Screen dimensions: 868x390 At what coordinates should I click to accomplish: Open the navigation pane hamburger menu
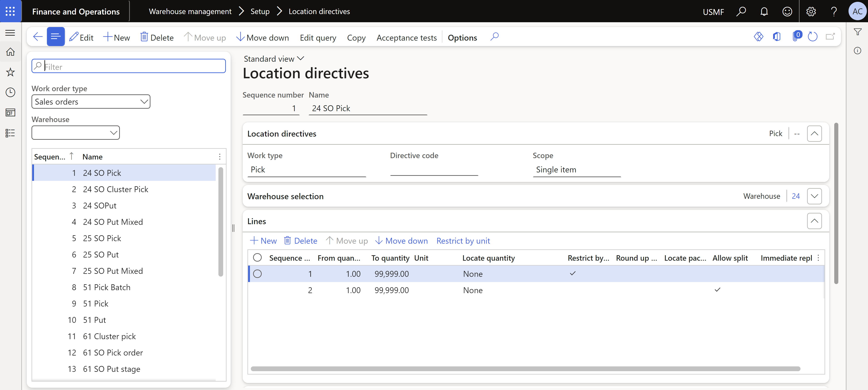pyautogui.click(x=10, y=32)
